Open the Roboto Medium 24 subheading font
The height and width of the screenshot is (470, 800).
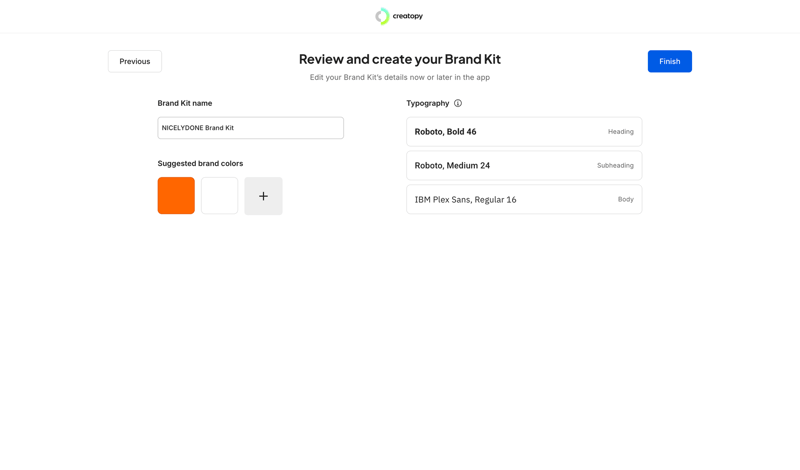click(524, 165)
